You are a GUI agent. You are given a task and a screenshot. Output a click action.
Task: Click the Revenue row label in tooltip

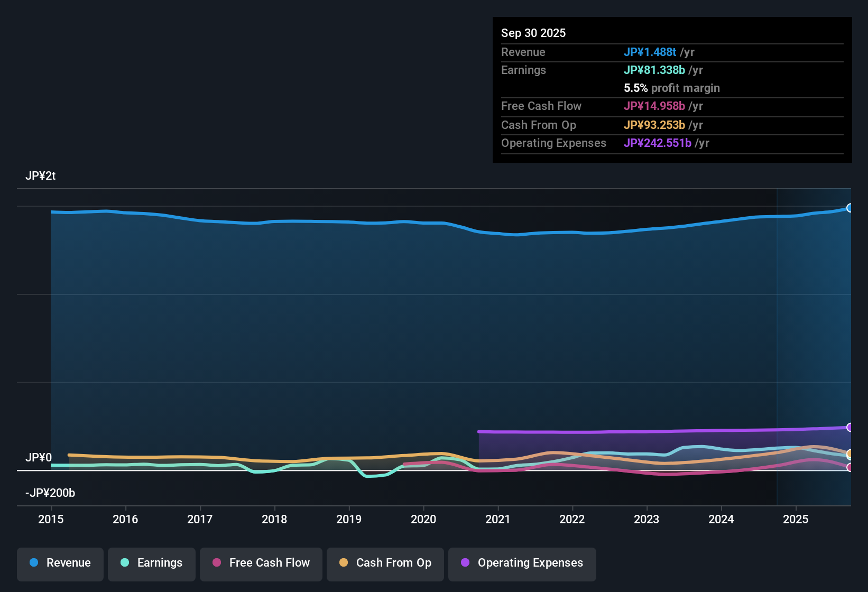tap(523, 52)
